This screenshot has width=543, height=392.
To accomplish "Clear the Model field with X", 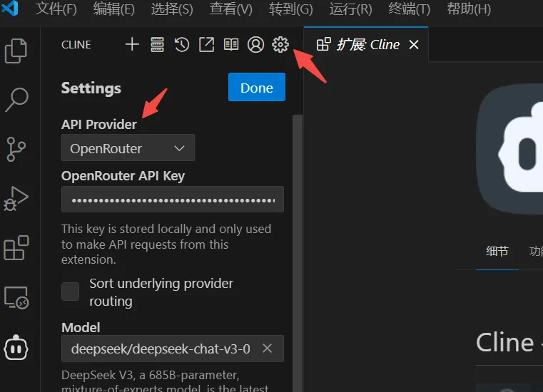I will pos(267,349).
